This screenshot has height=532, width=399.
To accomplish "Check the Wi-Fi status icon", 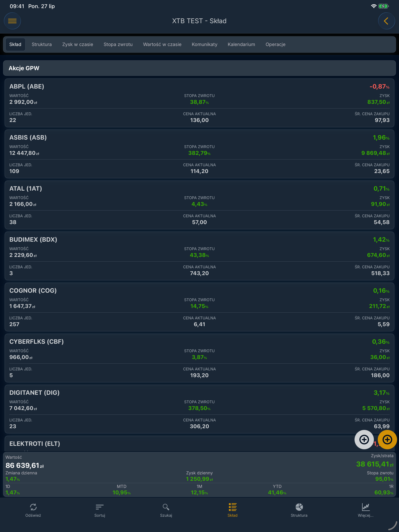I will [373, 6].
